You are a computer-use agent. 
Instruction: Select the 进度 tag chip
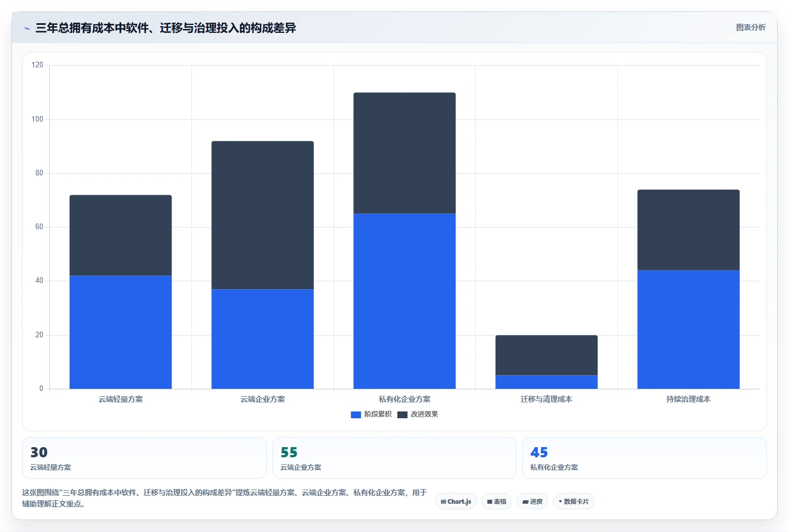tap(532, 501)
